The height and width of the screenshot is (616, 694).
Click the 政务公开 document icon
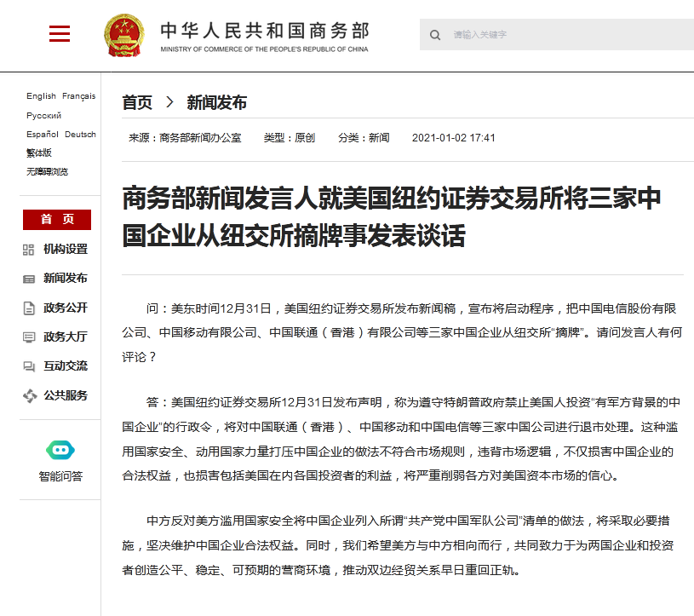[29, 308]
